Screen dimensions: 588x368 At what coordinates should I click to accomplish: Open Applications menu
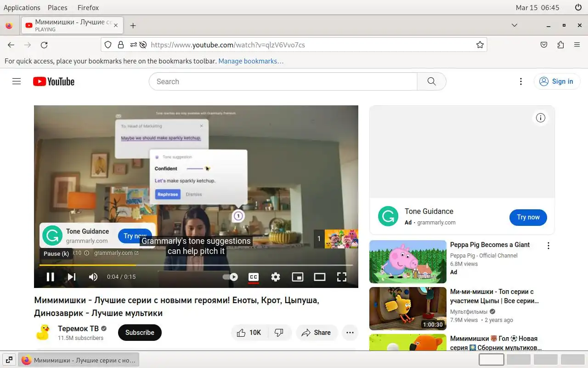[x=22, y=7]
